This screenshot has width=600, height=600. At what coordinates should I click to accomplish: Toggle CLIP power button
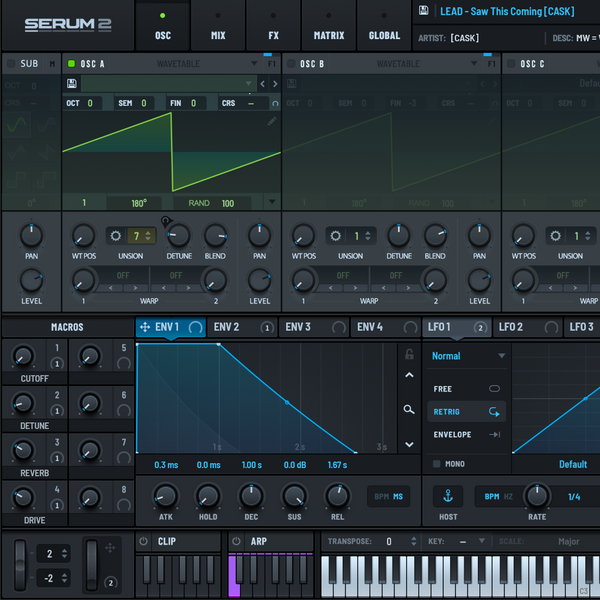143,541
